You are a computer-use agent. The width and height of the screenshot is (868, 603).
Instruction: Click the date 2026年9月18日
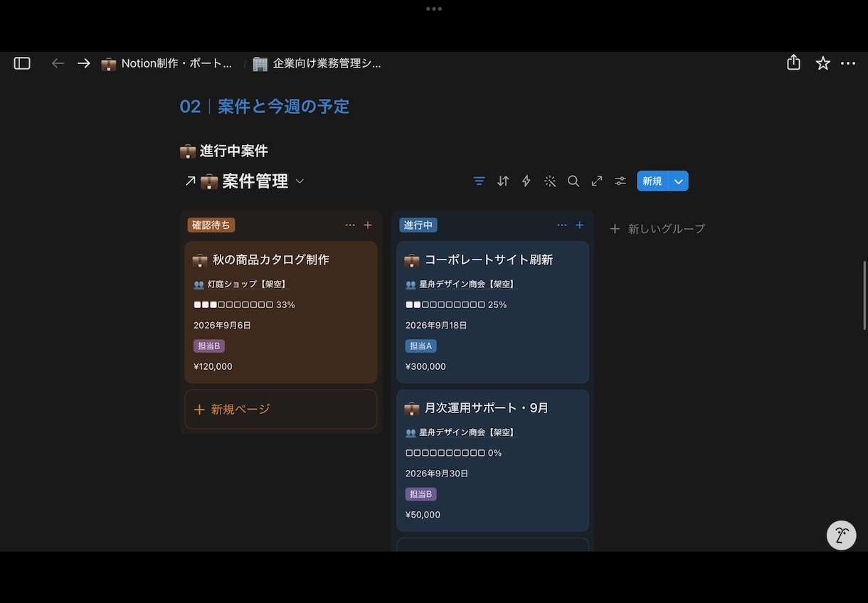(436, 326)
